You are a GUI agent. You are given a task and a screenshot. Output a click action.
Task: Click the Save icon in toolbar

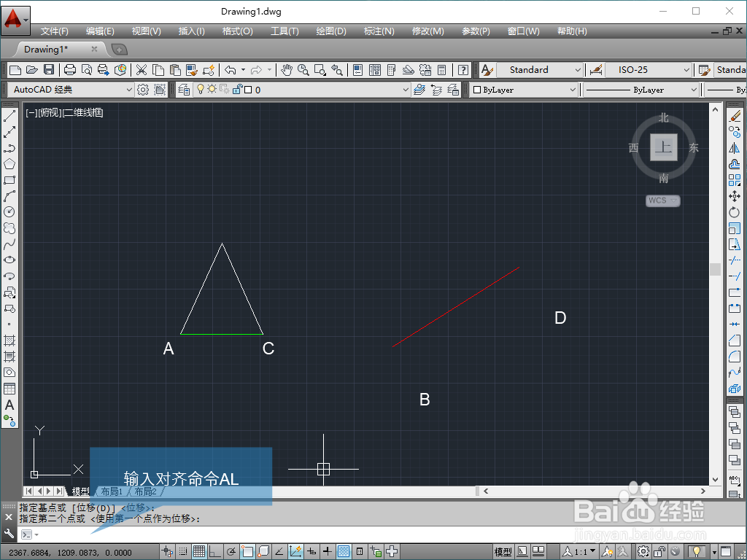(49, 70)
